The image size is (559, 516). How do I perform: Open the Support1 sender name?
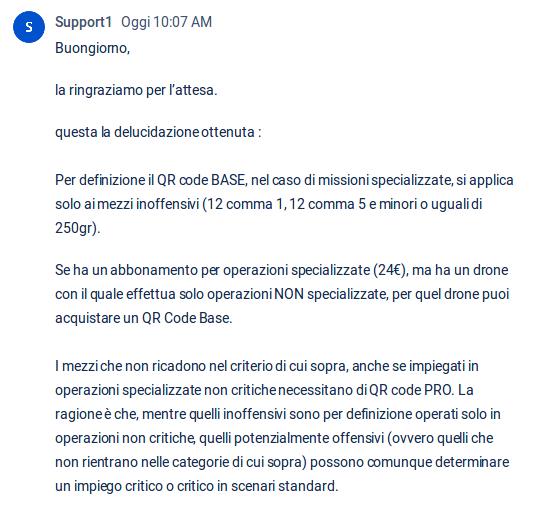(x=83, y=22)
